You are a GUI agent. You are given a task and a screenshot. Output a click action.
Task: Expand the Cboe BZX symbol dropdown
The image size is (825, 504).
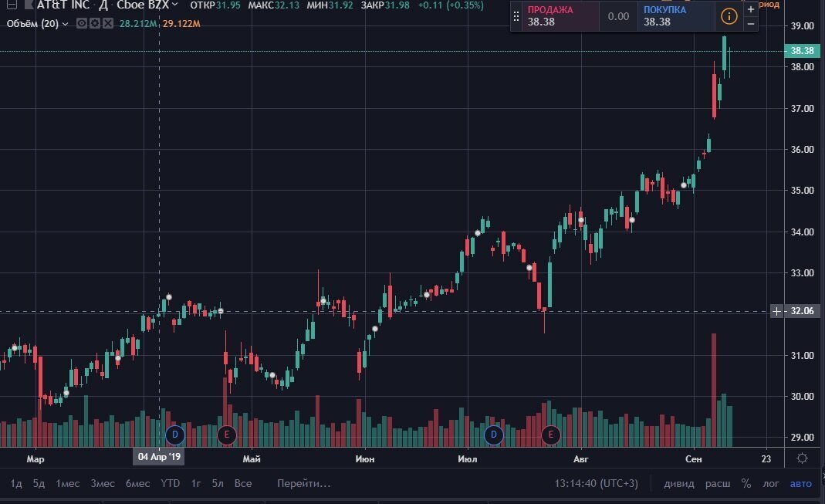pyautogui.click(x=175, y=5)
